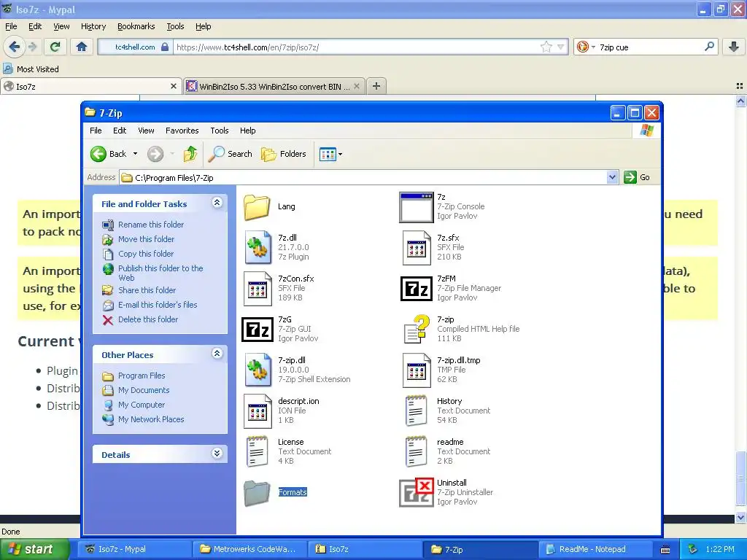
Task: Click the Go button beside the address bar
Action: click(637, 177)
